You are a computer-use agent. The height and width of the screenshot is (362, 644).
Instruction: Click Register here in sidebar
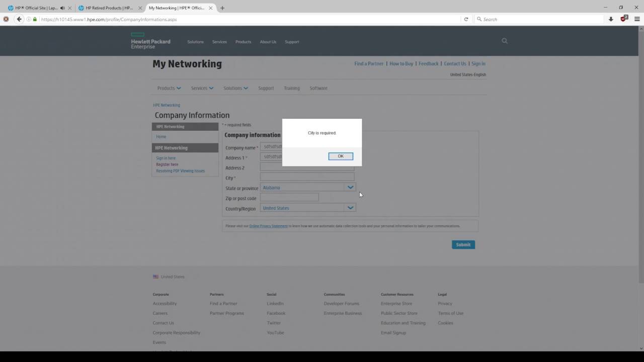click(167, 164)
